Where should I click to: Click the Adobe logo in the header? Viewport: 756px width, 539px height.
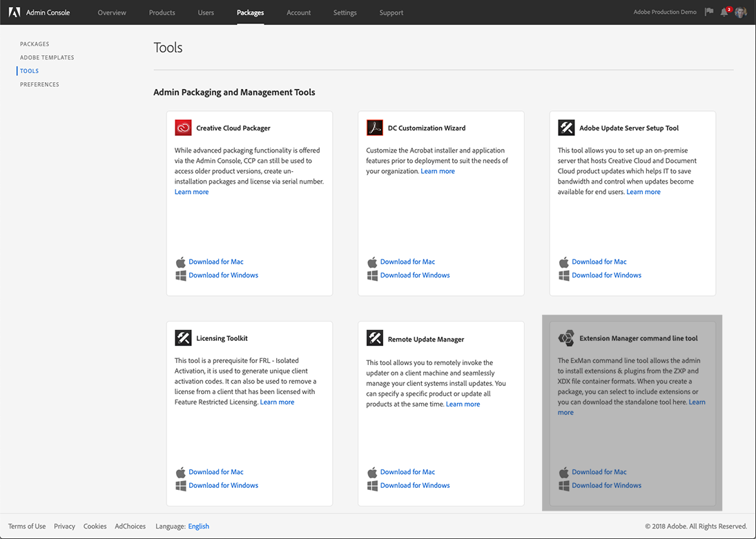point(14,12)
